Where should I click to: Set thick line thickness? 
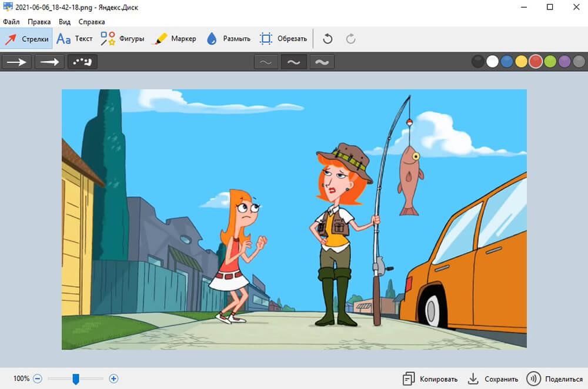point(322,62)
